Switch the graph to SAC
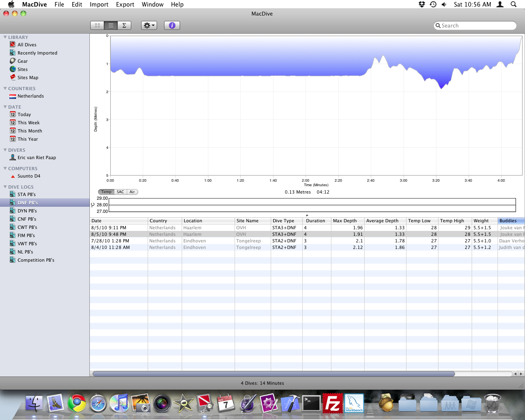 (x=120, y=192)
